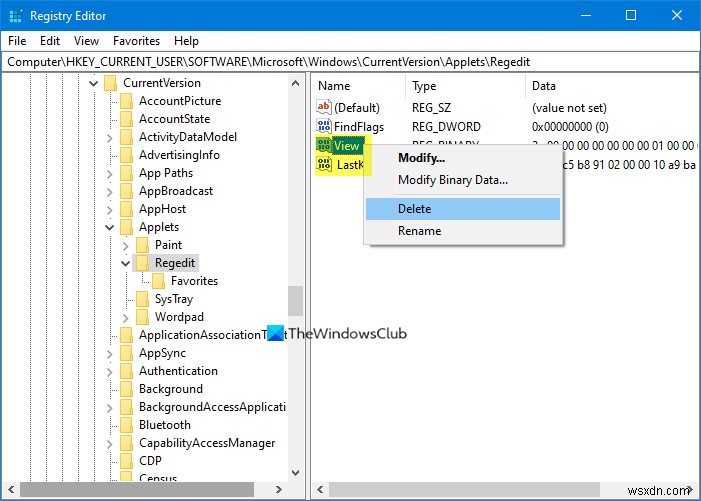Screen dimensions: 701x501
Task: Click the Paint folder icon
Action: click(143, 245)
